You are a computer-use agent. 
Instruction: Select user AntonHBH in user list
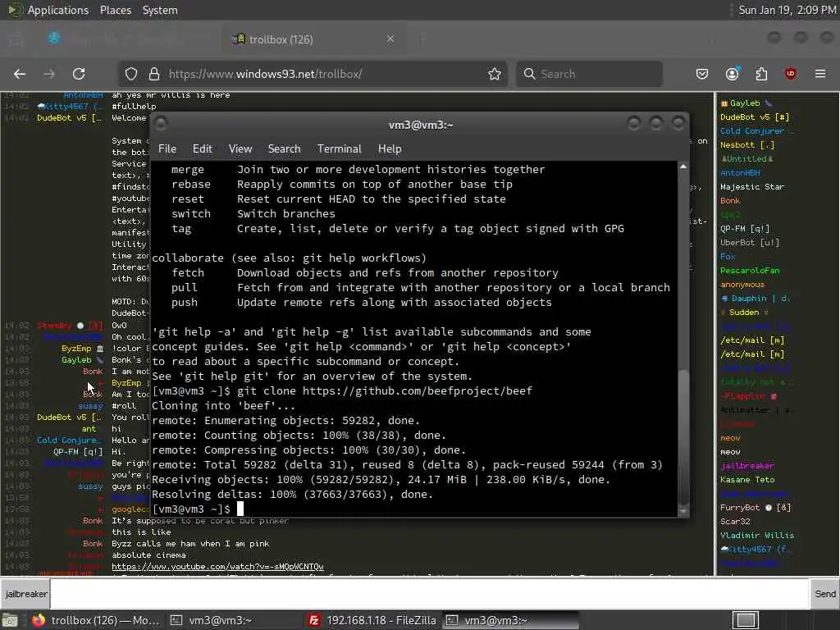(740, 172)
